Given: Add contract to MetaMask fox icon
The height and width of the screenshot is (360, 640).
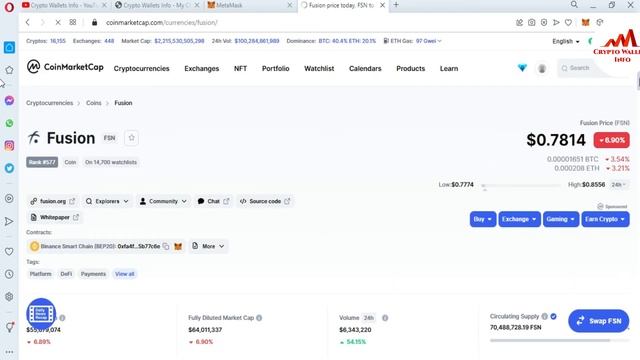Looking at the screenshot, I should pos(178,246).
